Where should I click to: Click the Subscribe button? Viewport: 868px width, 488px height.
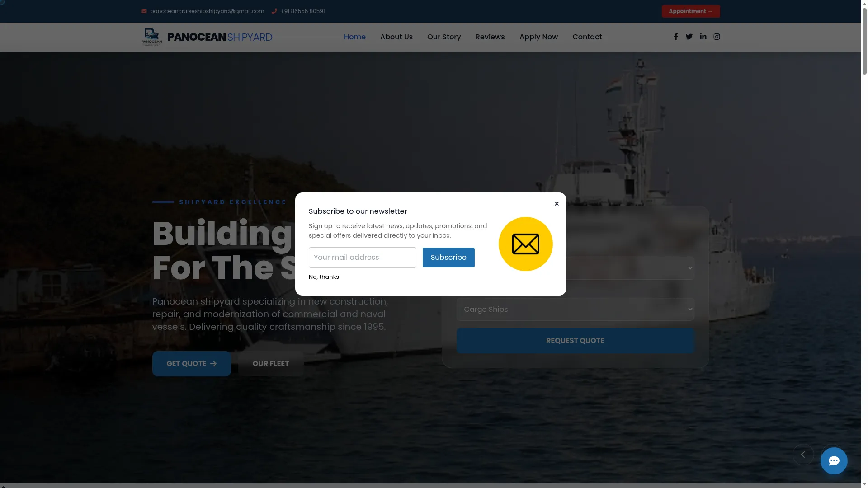coord(448,258)
